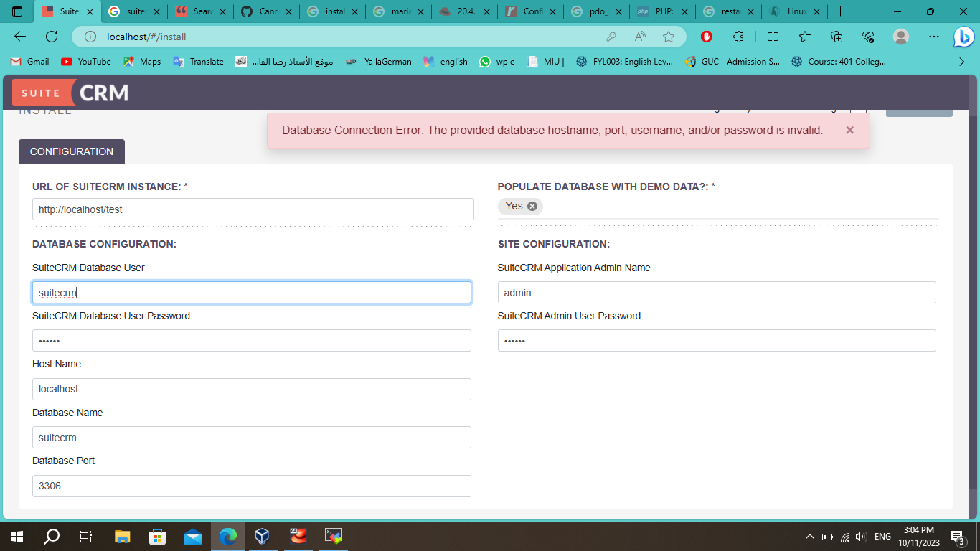This screenshot has width=980, height=551.
Task: View site information icon in address bar
Action: pyautogui.click(x=90, y=37)
